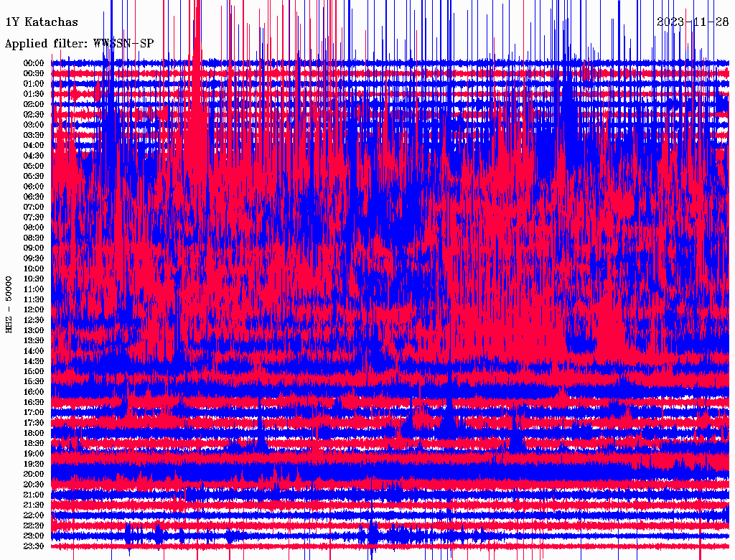This screenshot has height=560, width=735.
Task: Select the 02:00 time row label
Action: pos(34,104)
